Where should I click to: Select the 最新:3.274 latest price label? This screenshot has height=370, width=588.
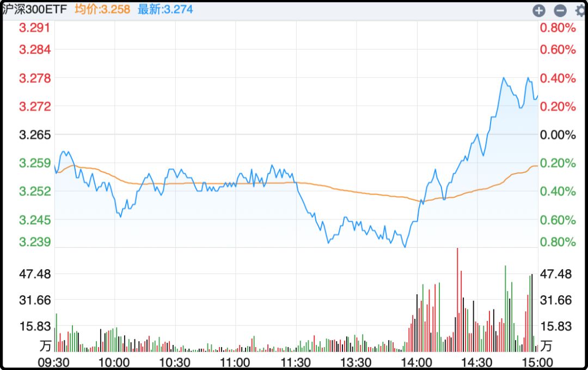tap(165, 9)
